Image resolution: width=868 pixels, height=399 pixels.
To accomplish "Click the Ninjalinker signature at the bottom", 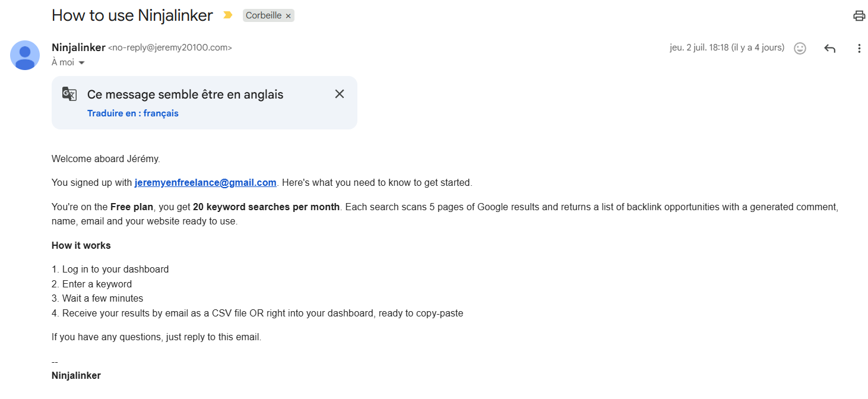I will coord(76,375).
